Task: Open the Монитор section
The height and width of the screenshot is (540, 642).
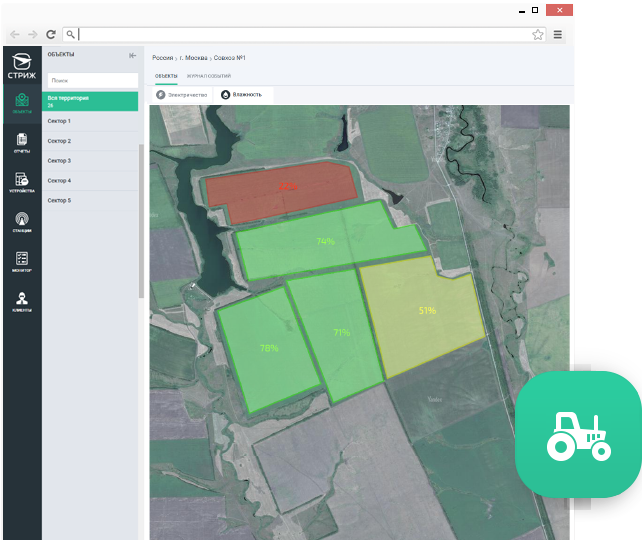Action: point(21,262)
